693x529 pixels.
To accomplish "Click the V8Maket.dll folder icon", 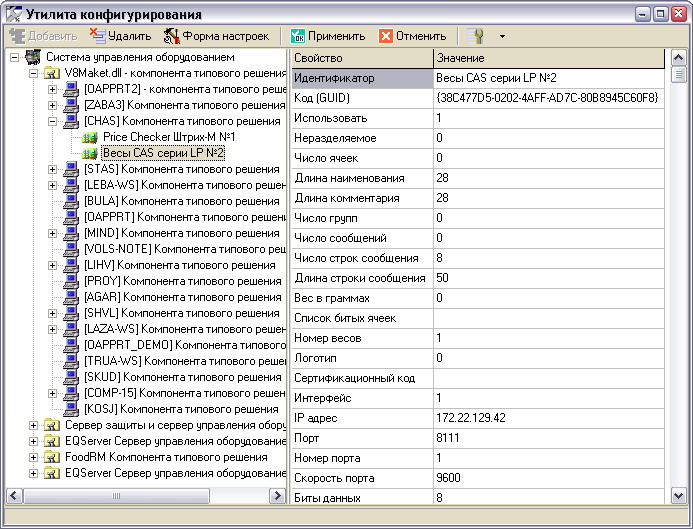I will coord(52,73).
